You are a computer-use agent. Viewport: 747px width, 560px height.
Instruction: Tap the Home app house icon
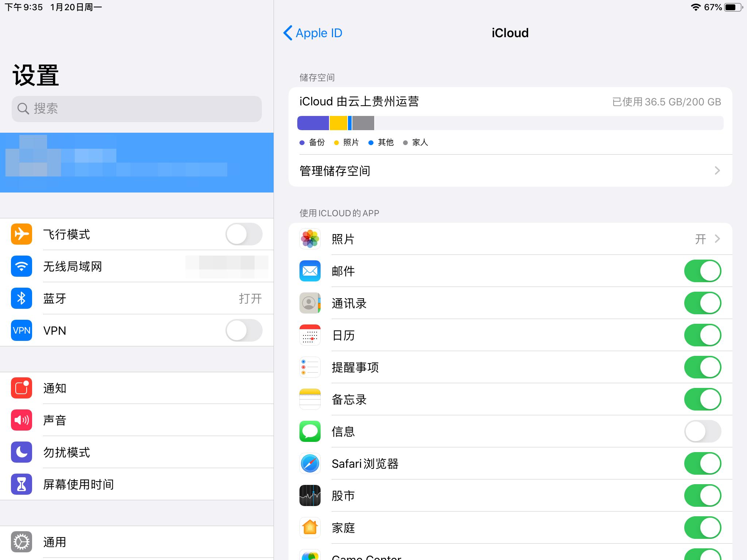coord(310,528)
